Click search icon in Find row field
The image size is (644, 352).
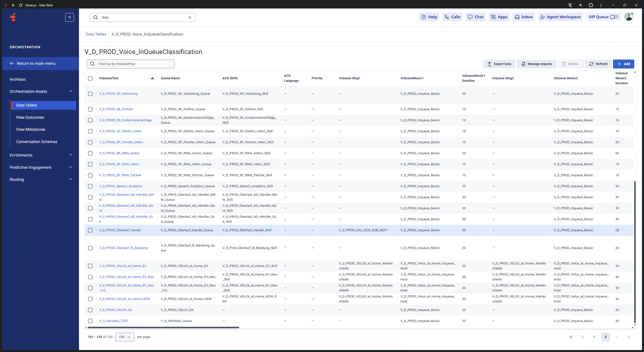tap(92, 64)
